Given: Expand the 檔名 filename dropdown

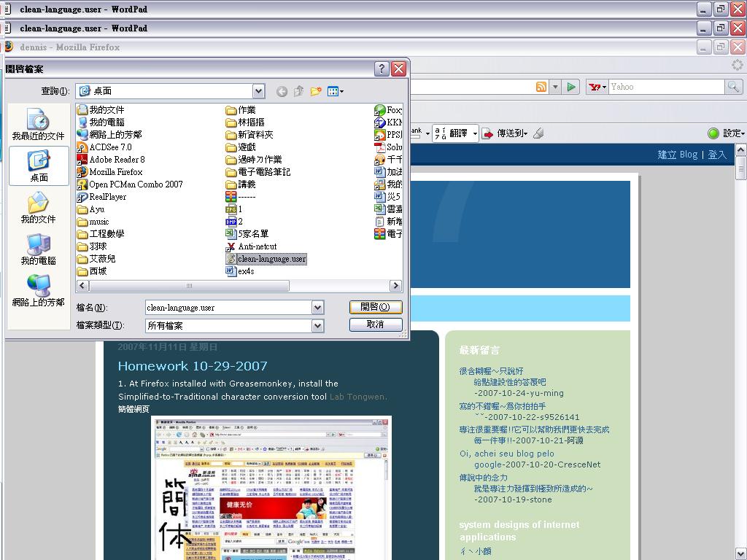Looking at the screenshot, I should click(x=318, y=308).
